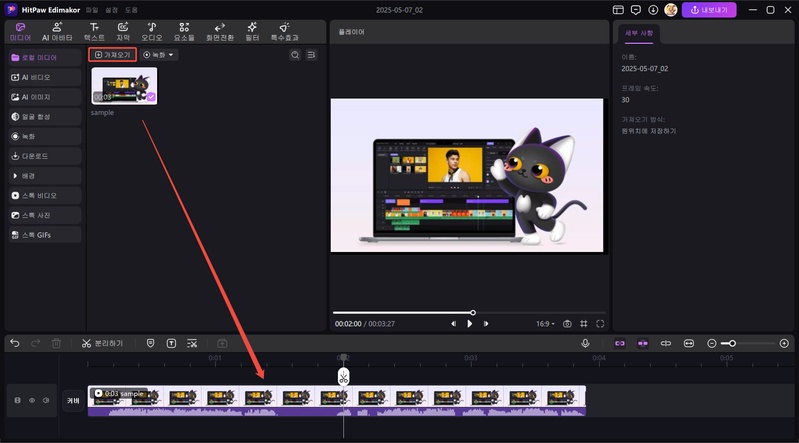The image size is (799, 443).
Task: Click the purple checkmark on sample thumbnail
Action: click(151, 97)
